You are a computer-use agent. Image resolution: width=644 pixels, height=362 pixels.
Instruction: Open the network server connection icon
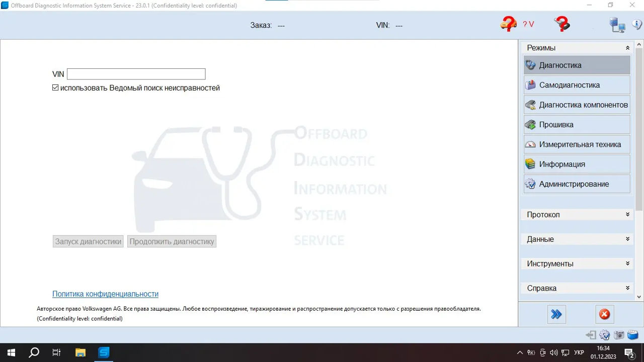(617, 25)
